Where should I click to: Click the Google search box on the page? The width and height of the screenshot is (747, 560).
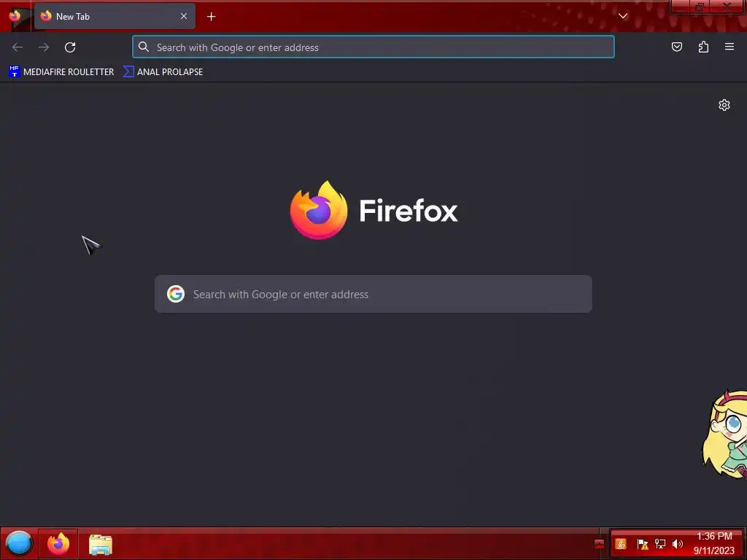[373, 294]
